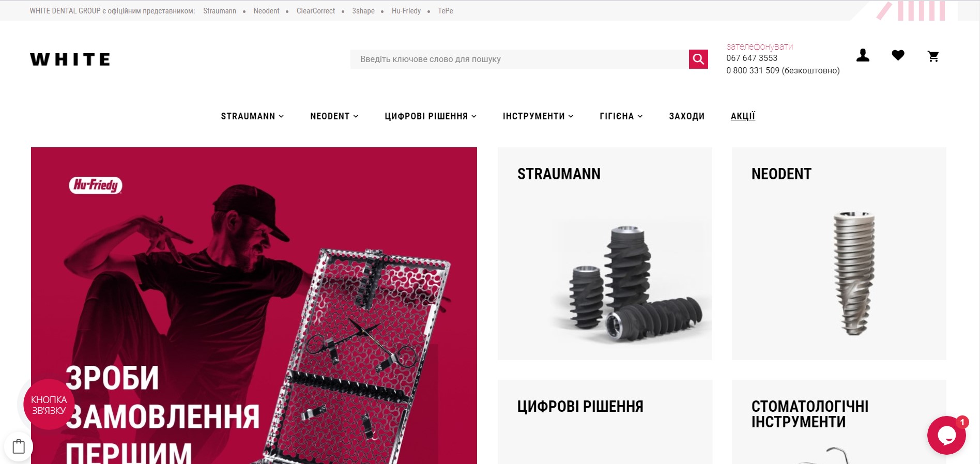
Task: Expand the ІНСТРУМЕНТИ menu dropdown
Action: pos(538,116)
